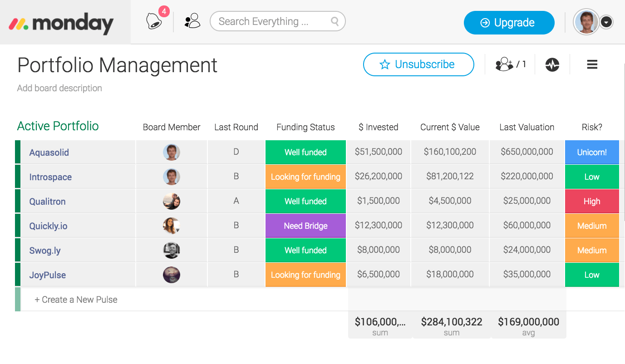The width and height of the screenshot is (625, 364).
Task: Click the Last Valuation column header
Action: (x=527, y=127)
